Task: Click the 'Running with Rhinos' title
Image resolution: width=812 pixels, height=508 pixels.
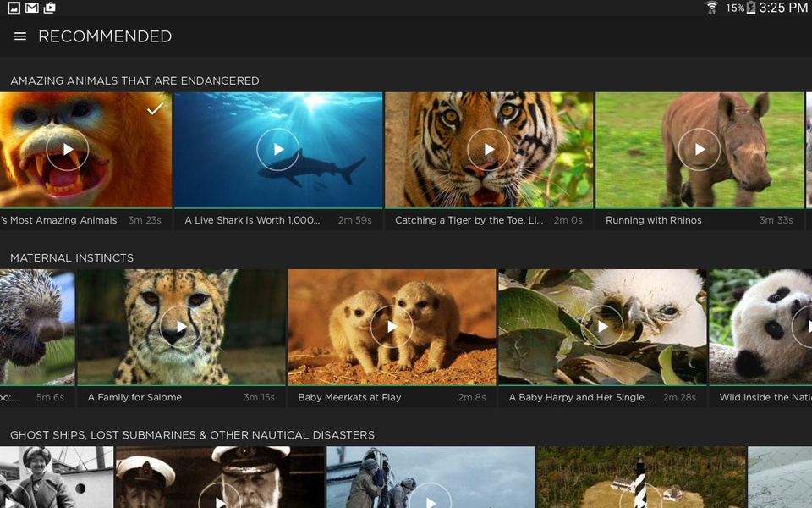Action: point(654,220)
